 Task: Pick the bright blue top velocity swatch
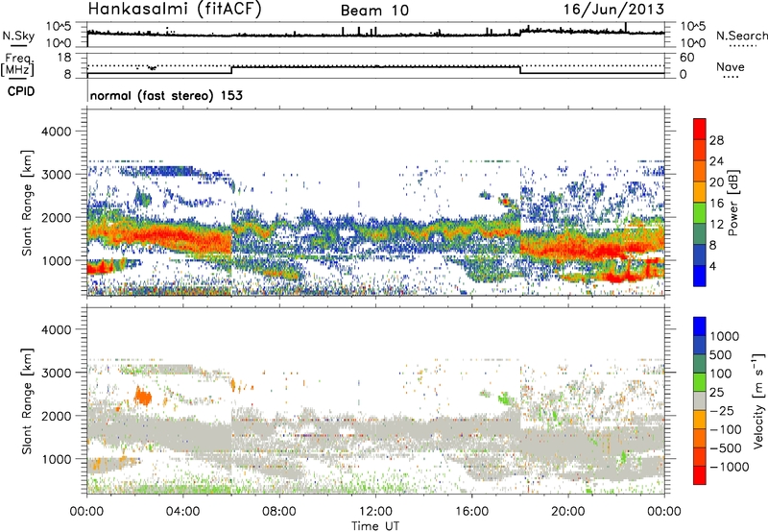(x=700, y=326)
